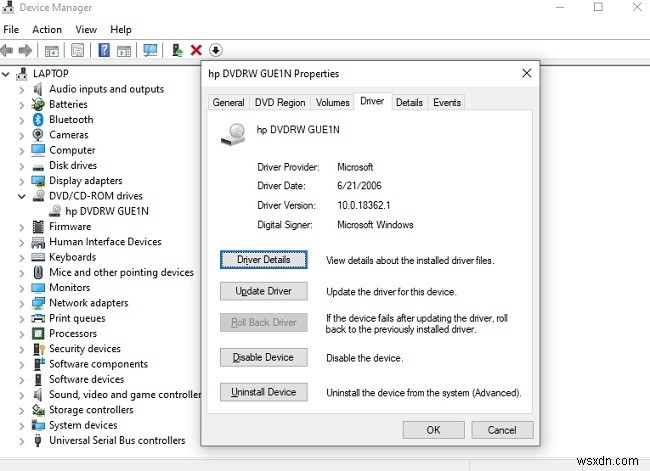This screenshot has width=650, height=471.
Task: Click the Display adapters icon
Action: pos(38,181)
